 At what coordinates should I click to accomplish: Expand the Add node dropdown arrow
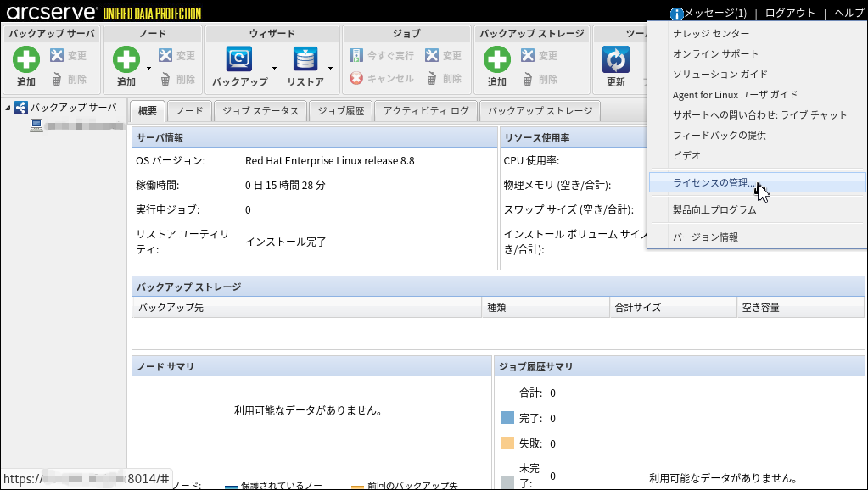[149, 68]
